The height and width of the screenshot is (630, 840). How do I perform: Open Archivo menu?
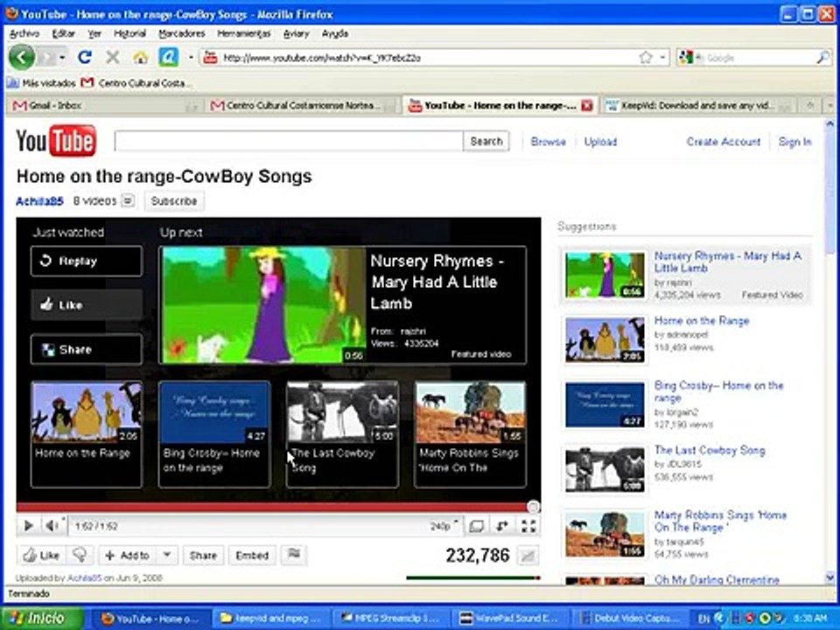[x=24, y=33]
